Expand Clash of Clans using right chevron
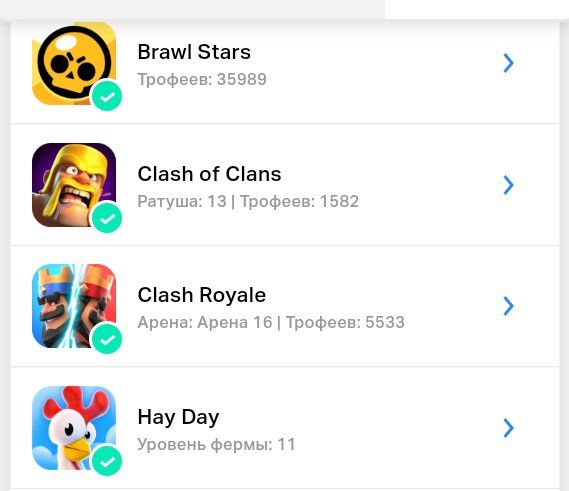The height and width of the screenshot is (491, 569). [508, 185]
